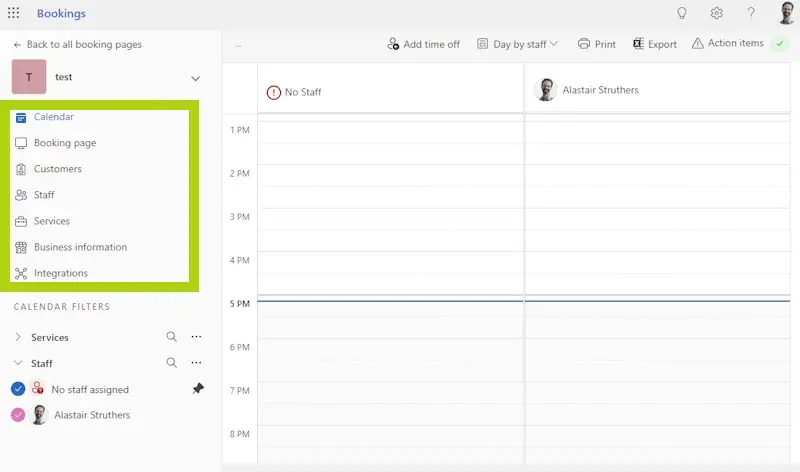Viewport: 800px width, 472px height.
Task: Click the 3 PM slot under Alastair Struthers
Action: (x=661, y=229)
